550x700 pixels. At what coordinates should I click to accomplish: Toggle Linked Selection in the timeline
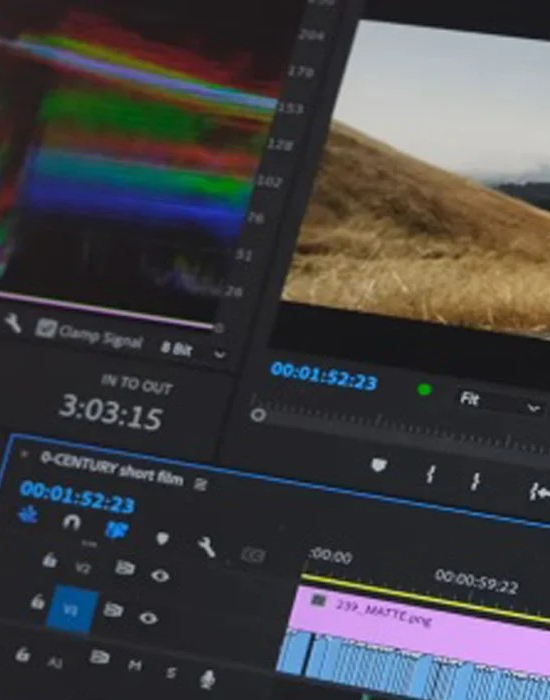click(117, 529)
